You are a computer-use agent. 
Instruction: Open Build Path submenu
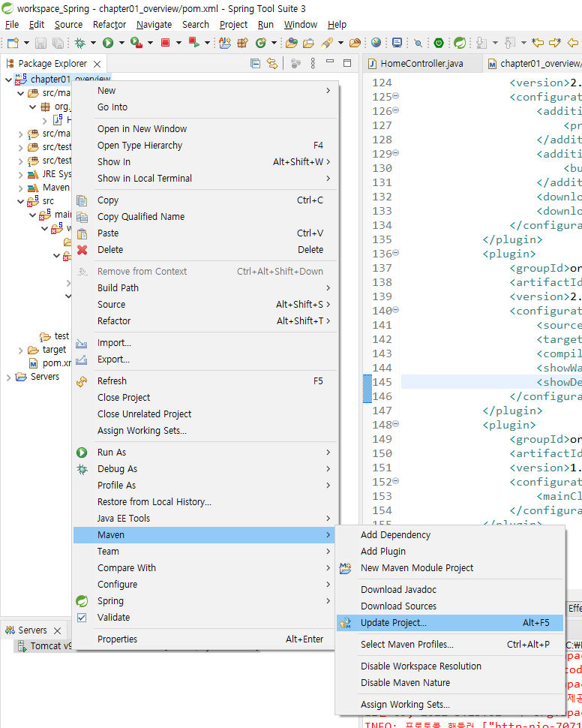point(205,288)
